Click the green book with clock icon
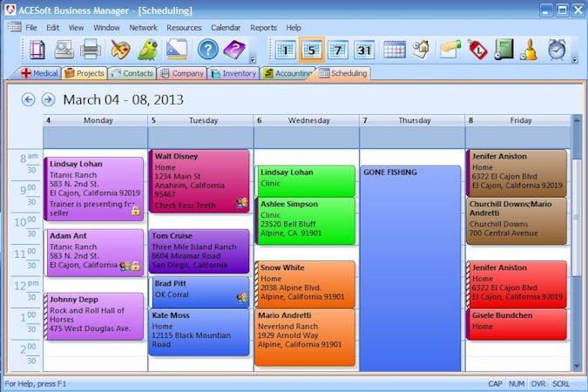The height and width of the screenshot is (392, 588). (504, 49)
